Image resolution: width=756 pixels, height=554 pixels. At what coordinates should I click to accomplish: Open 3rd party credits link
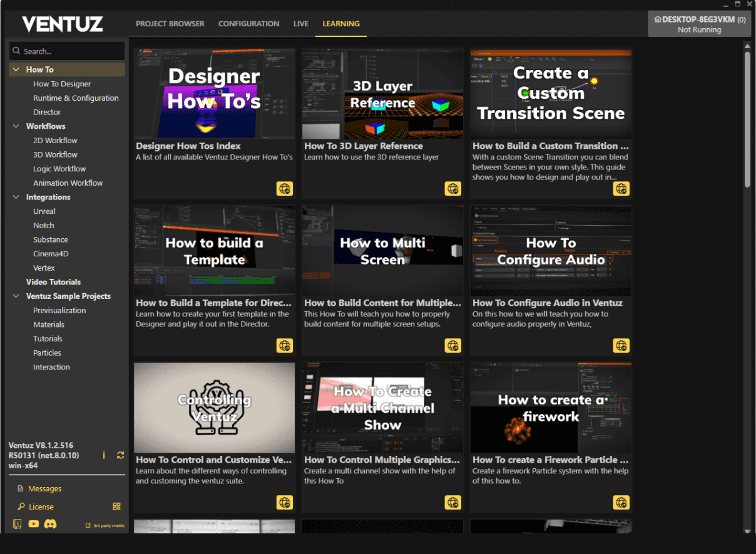pyautogui.click(x=105, y=526)
